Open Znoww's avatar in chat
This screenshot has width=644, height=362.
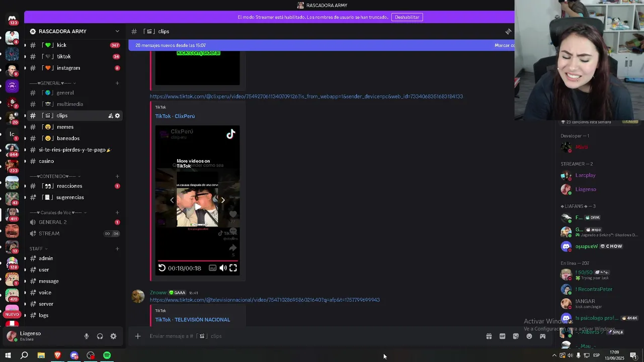(138, 296)
